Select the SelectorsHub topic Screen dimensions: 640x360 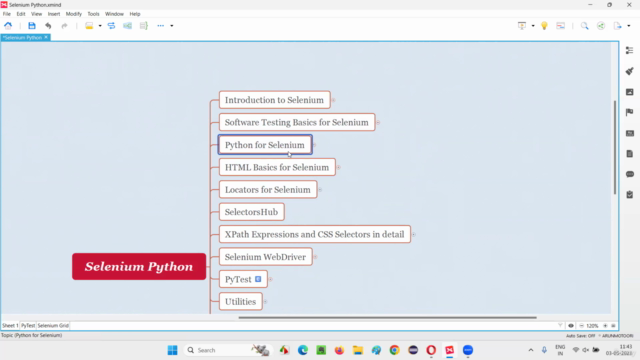tap(251, 212)
